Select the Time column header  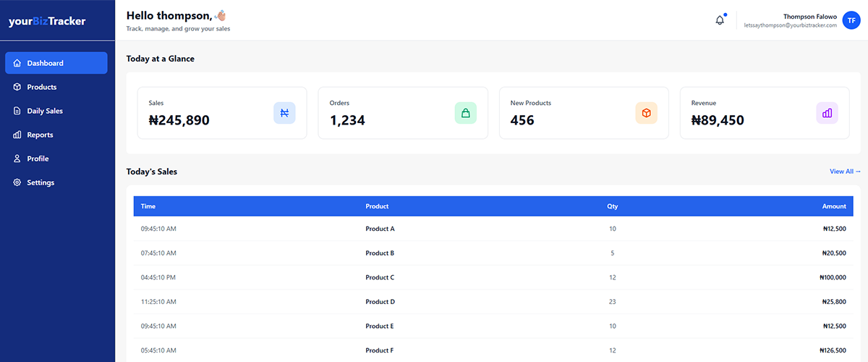coord(148,206)
